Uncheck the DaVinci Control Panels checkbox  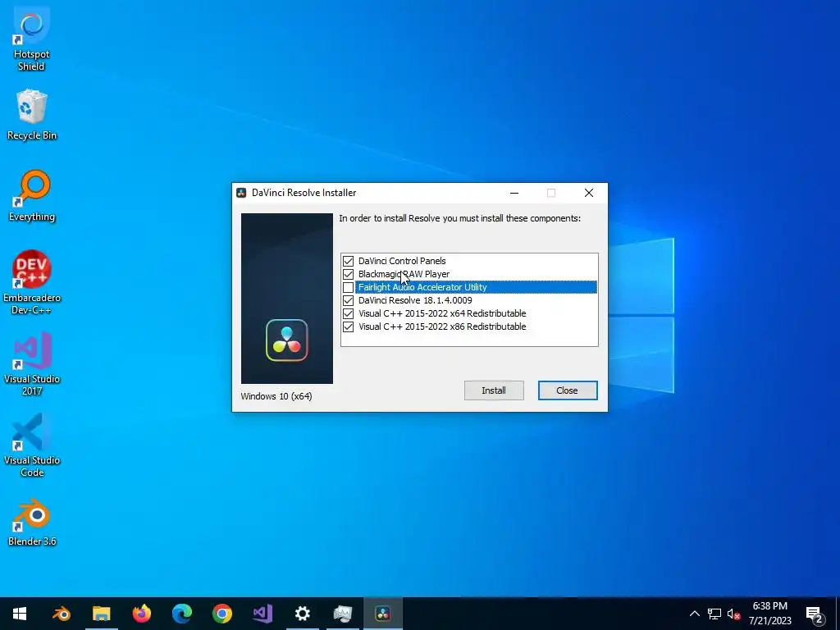click(348, 261)
